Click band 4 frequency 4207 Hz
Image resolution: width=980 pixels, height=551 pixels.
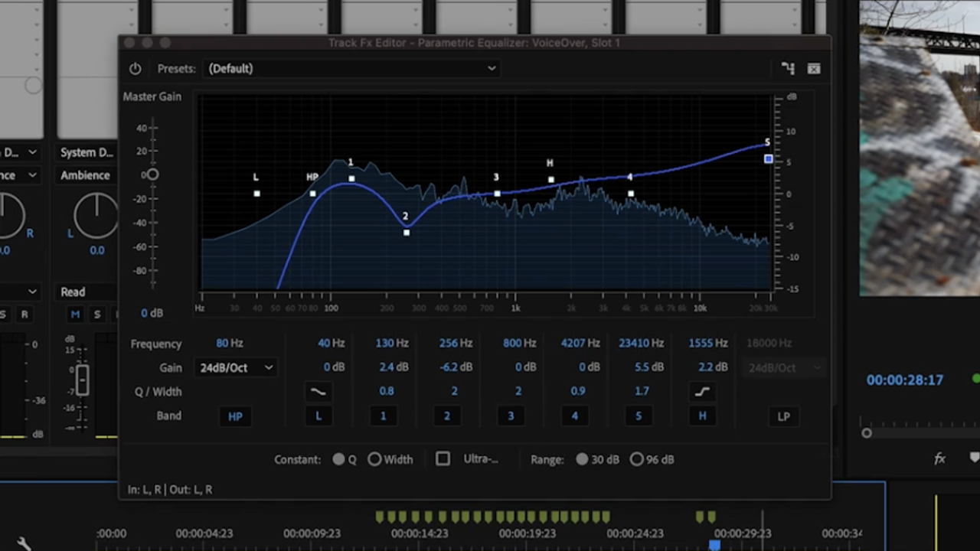point(580,344)
